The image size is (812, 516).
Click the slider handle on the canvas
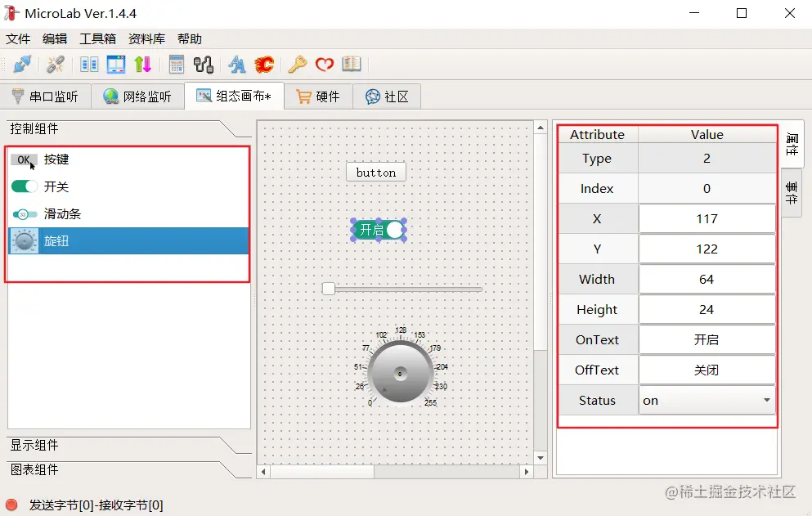point(329,289)
